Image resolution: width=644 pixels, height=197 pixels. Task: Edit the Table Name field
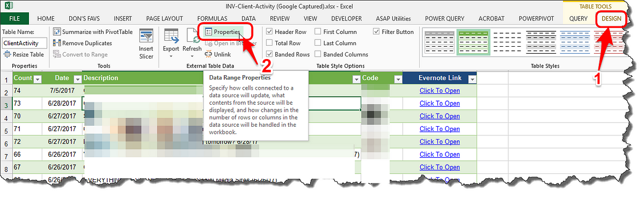24,43
